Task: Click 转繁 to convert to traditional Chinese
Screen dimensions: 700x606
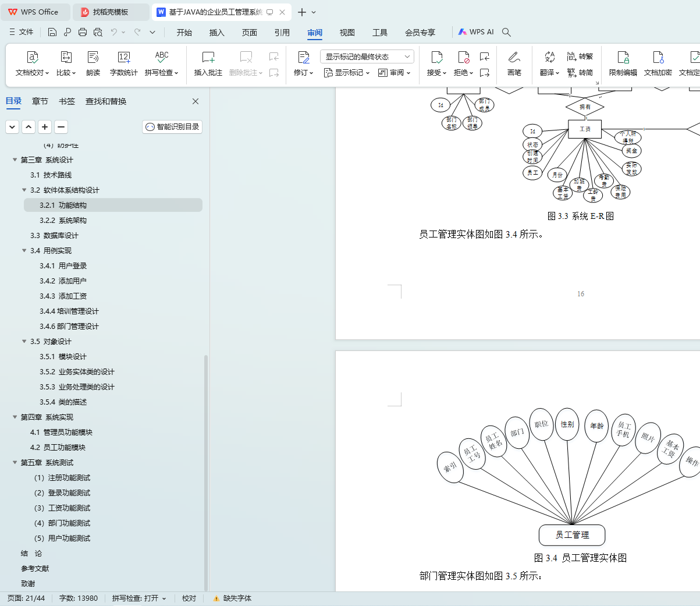Action: click(x=580, y=56)
